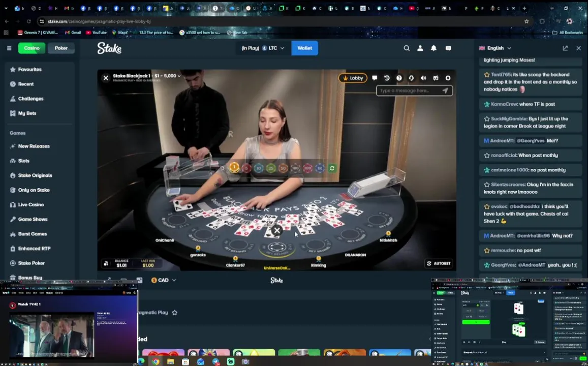Viewport: 588px width, 366px height.
Task: Close the blackjack game with X
Action: click(x=106, y=78)
